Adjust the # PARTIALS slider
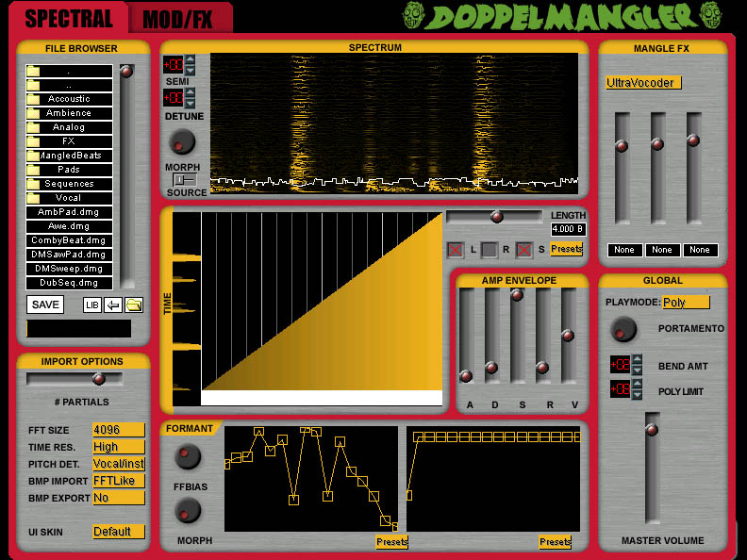Screen dimensions: 747x560 pos(99,379)
